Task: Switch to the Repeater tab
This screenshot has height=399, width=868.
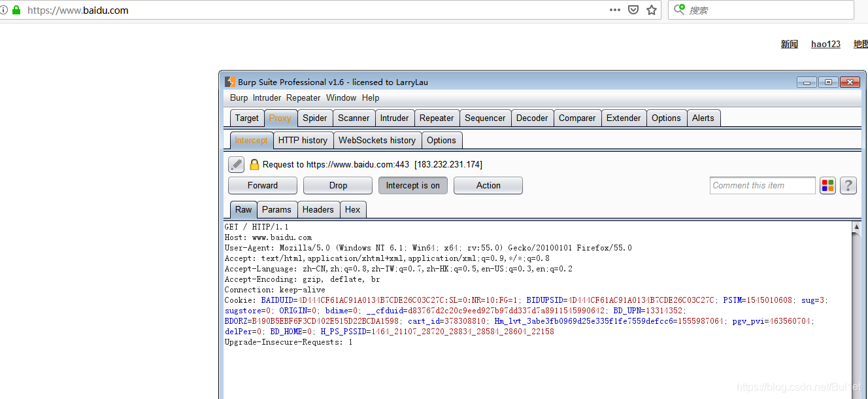Action: pyautogui.click(x=437, y=118)
